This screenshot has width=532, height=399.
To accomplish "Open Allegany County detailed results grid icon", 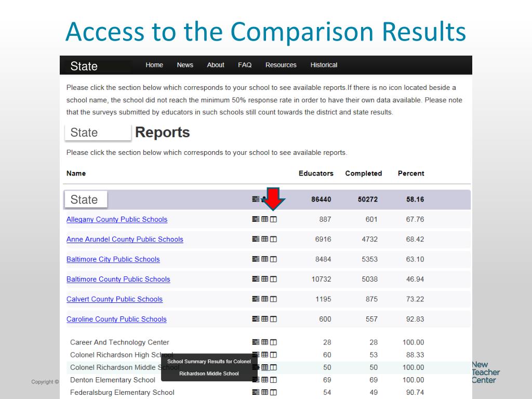I will [264, 219].
